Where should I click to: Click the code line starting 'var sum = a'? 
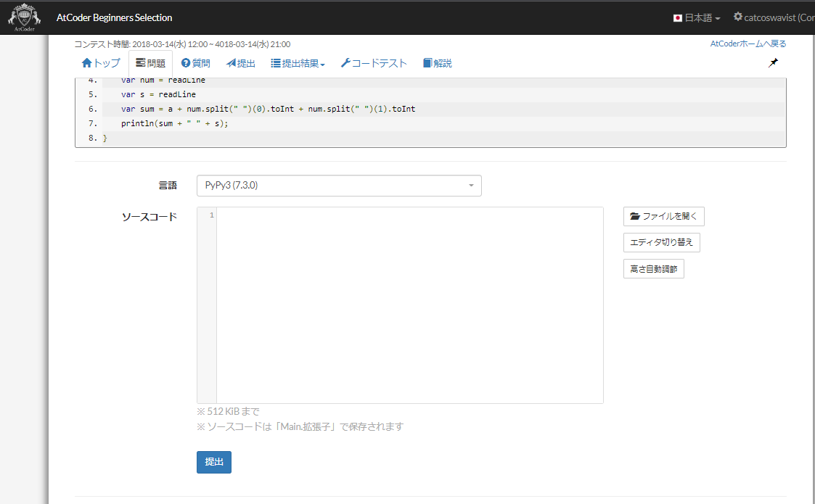(x=269, y=109)
